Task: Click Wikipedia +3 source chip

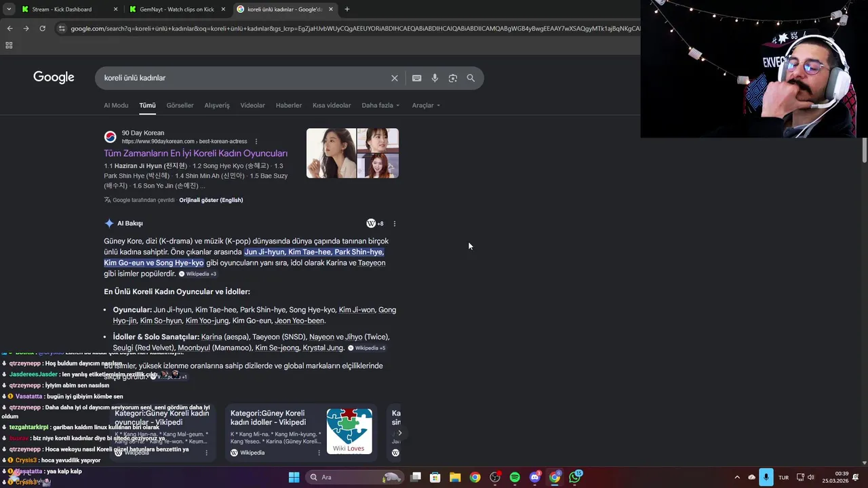Action: (197, 274)
